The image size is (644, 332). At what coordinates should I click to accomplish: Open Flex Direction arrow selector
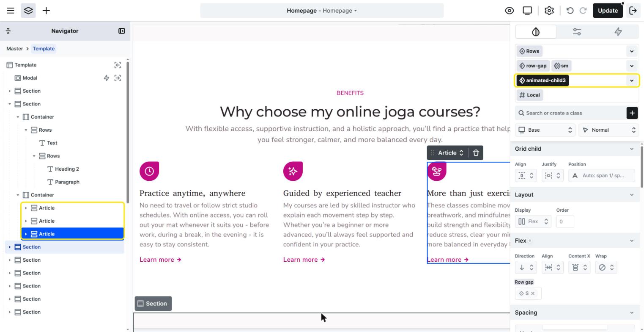[526, 267]
